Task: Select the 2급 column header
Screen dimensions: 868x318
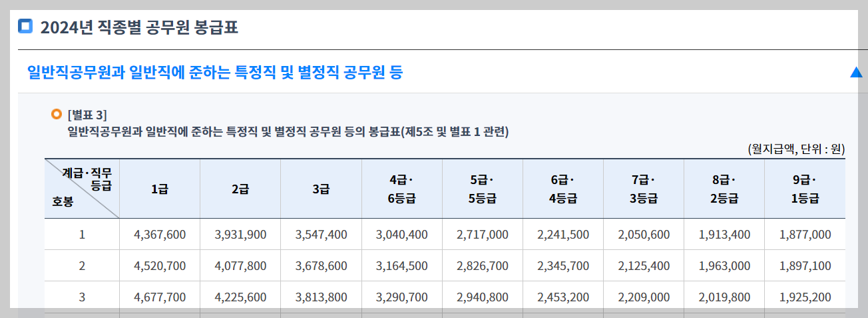Action: (x=240, y=189)
